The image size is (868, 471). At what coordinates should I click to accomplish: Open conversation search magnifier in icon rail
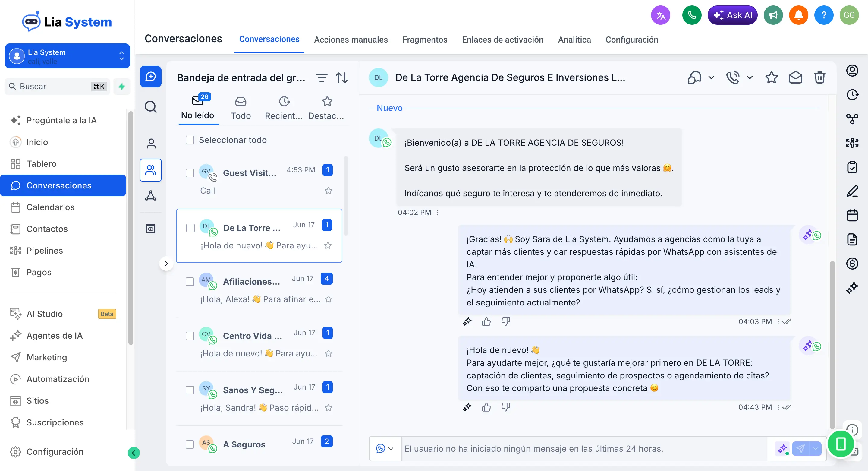point(151,107)
